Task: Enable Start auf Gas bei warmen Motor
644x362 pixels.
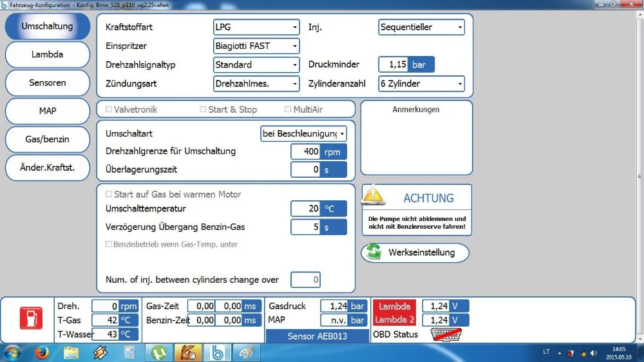Action: point(109,194)
